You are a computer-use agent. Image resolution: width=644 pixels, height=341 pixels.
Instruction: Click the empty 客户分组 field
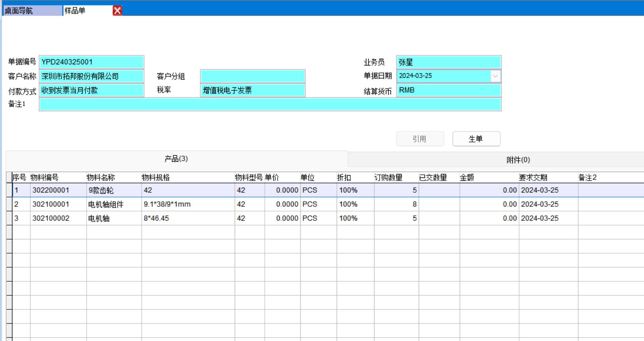coord(252,76)
